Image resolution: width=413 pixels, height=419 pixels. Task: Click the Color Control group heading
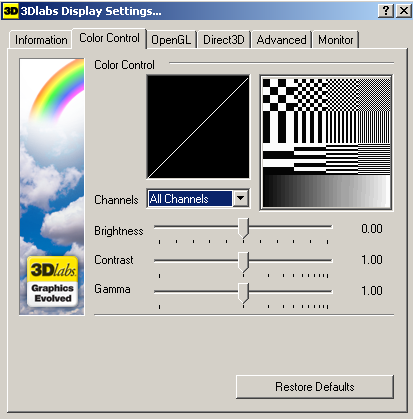pos(124,65)
